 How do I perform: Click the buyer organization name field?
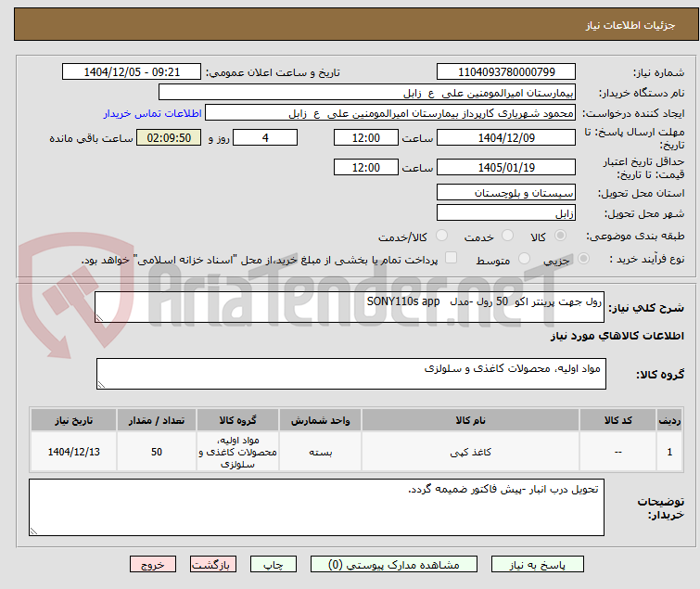pos(367,93)
